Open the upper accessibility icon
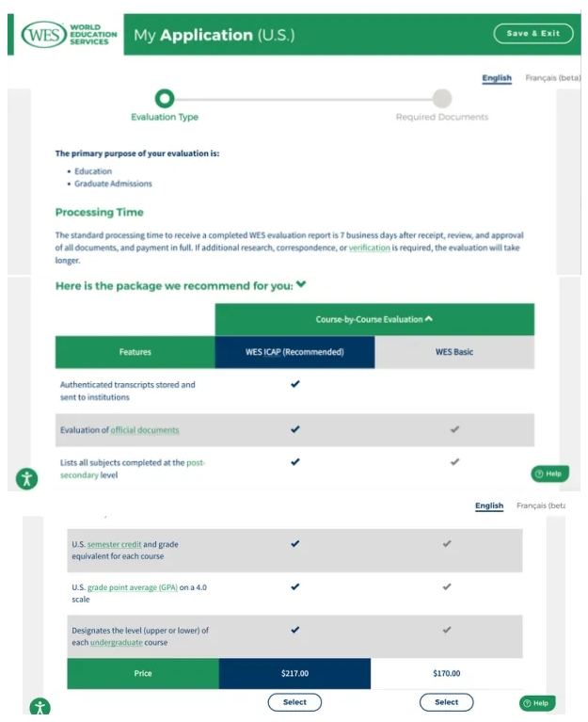 [x=26, y=478]
